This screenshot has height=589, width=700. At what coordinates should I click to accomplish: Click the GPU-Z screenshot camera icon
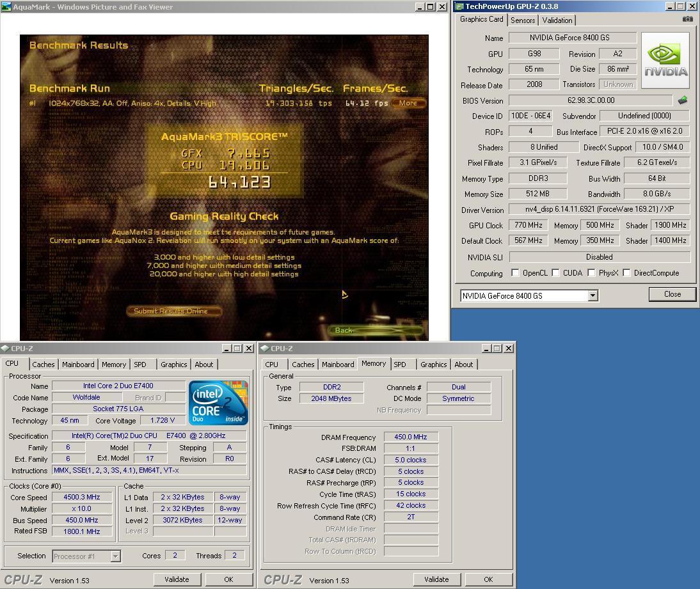687,19
